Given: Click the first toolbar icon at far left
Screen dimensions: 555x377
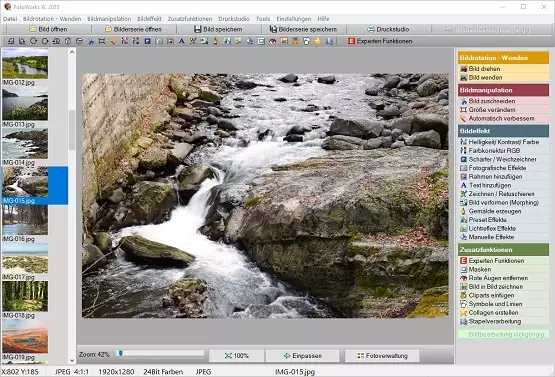Looking at the screenshot, I should [11, 41].
